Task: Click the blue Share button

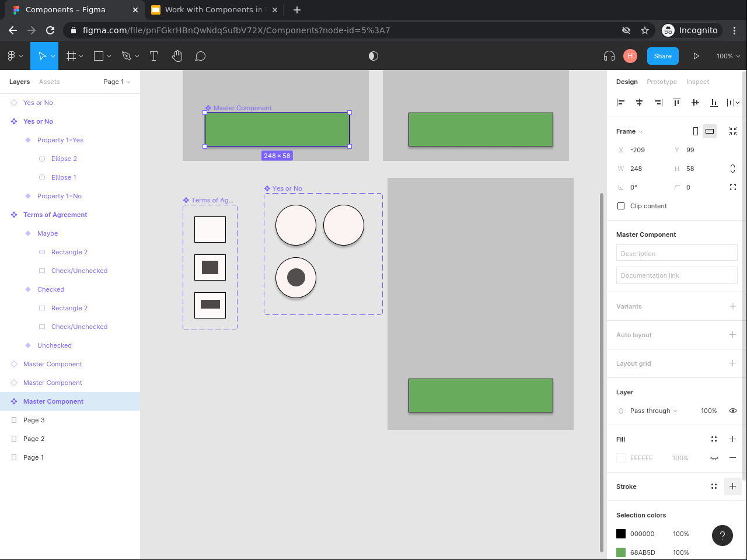Action: [662, 56]
